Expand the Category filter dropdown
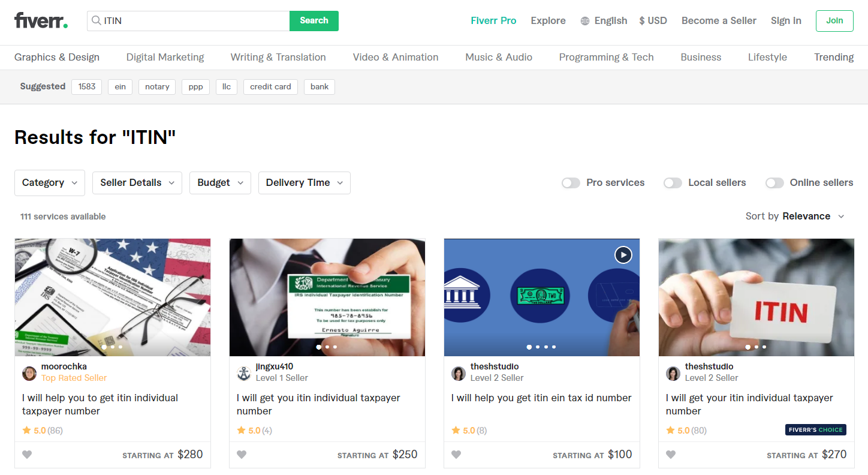The height and width of the screenshot is (475, 868). click(50, 183)
